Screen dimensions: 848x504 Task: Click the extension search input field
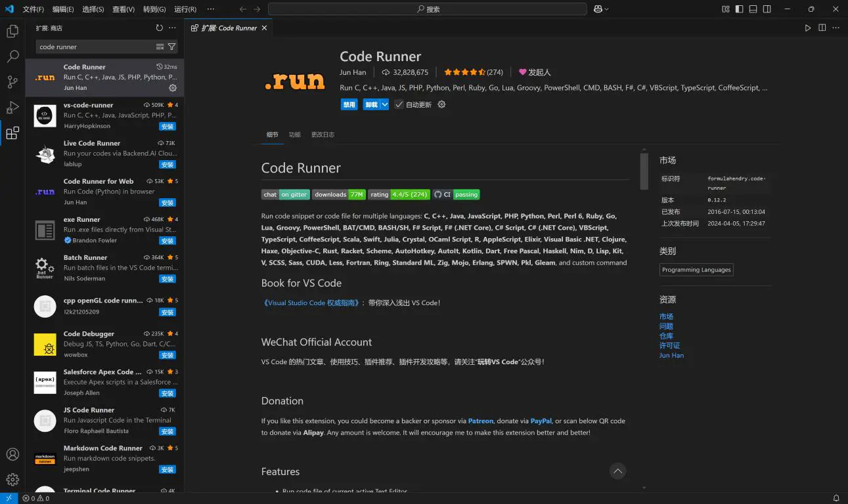point(95,47)
